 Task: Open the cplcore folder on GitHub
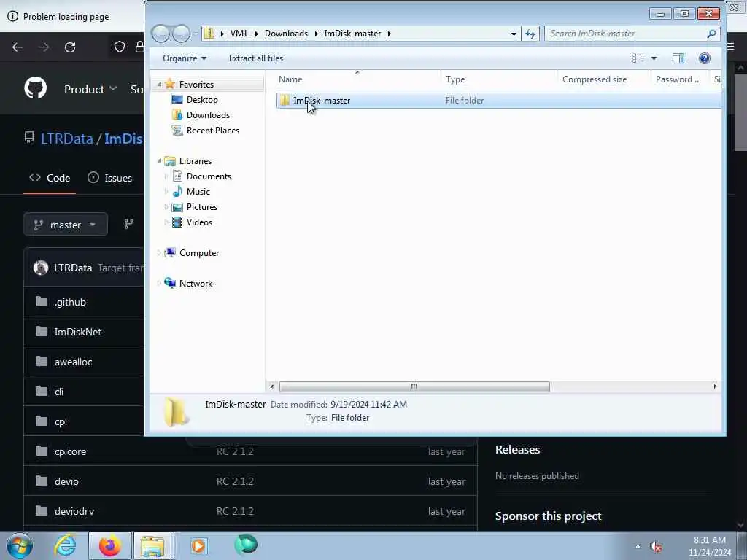(70, 451)
